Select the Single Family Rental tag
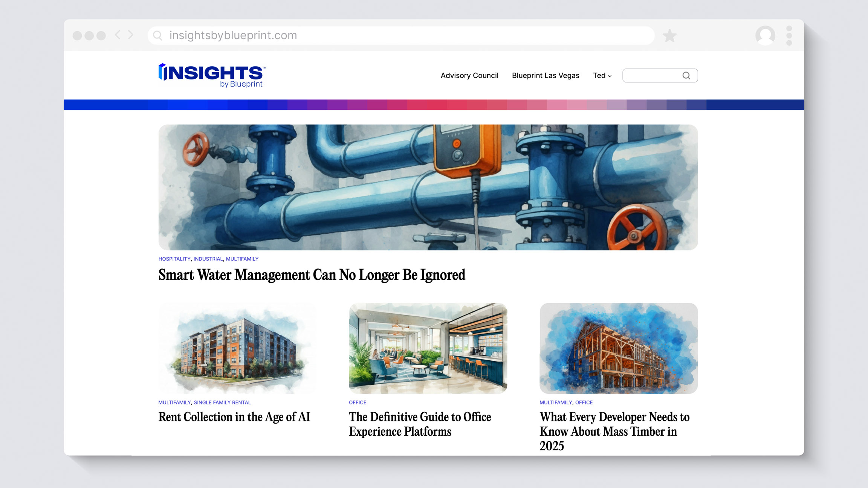This screenshot has width=868, height=488. [222, 403]
